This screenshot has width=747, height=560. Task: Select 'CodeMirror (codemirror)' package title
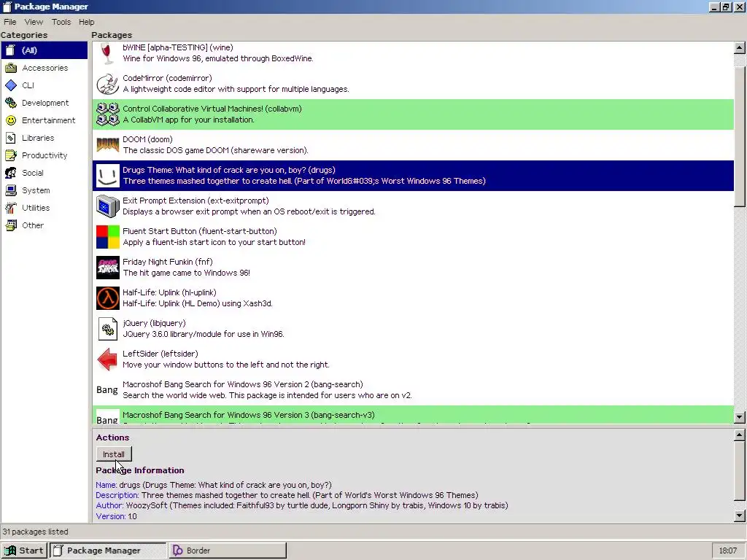(x=167, y=78)
